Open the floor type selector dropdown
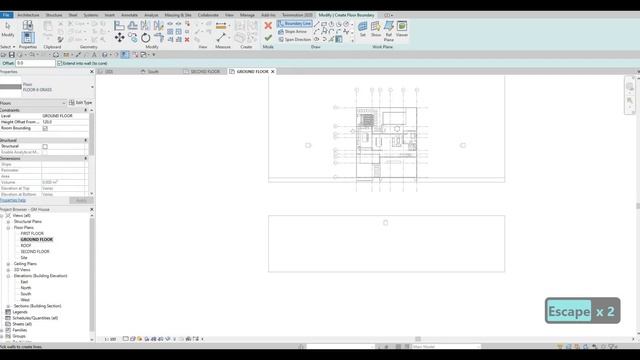The height and width of the screenshot is (360, 640). (x=92, y=87)
